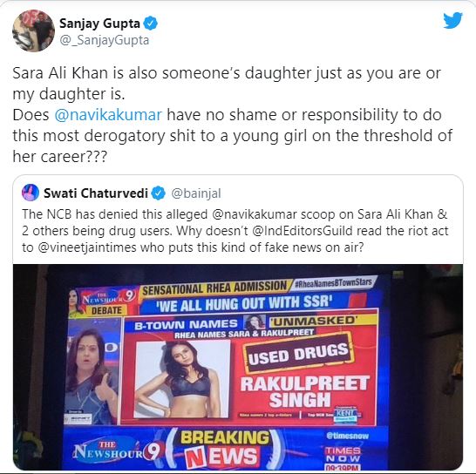
Task: Open Sanjay Gupta display name
Action: (x=99, y=24)
